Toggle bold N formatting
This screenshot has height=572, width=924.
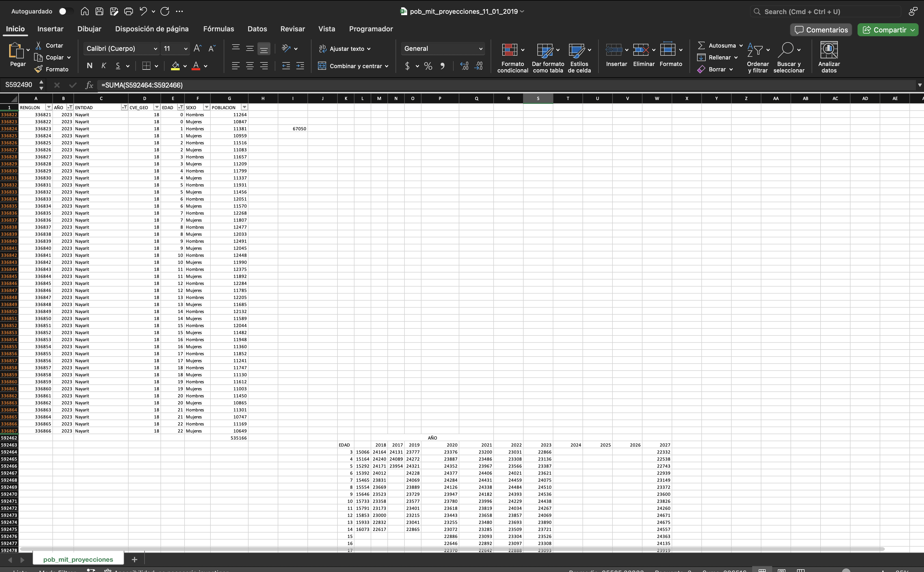tap(90, 66)
